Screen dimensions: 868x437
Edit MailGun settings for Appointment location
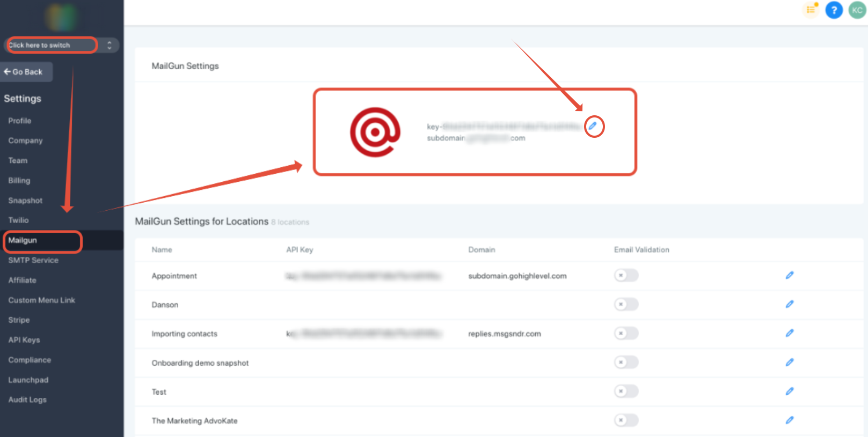point(790,275)
